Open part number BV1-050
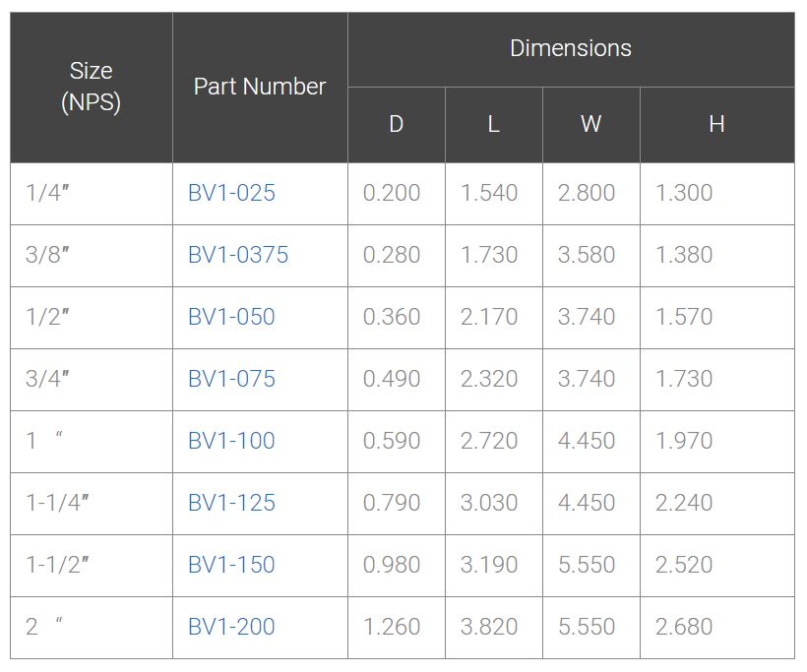The image size is (807, 672). [x=231, y=317]
